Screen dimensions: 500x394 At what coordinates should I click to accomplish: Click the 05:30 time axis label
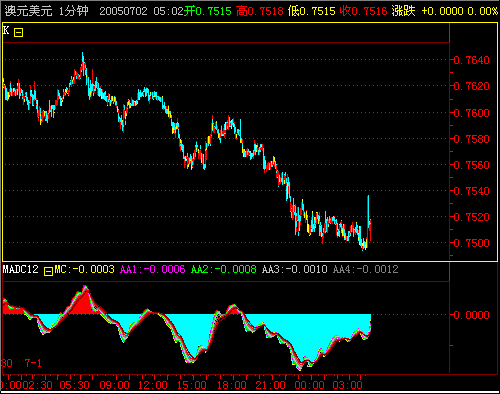(x=75, y=385)
